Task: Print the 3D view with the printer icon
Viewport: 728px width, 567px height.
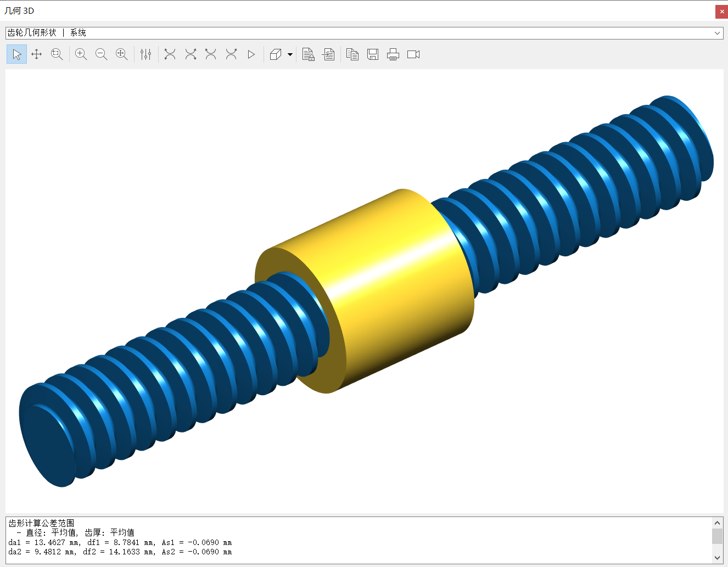Action: pos(393,54)
